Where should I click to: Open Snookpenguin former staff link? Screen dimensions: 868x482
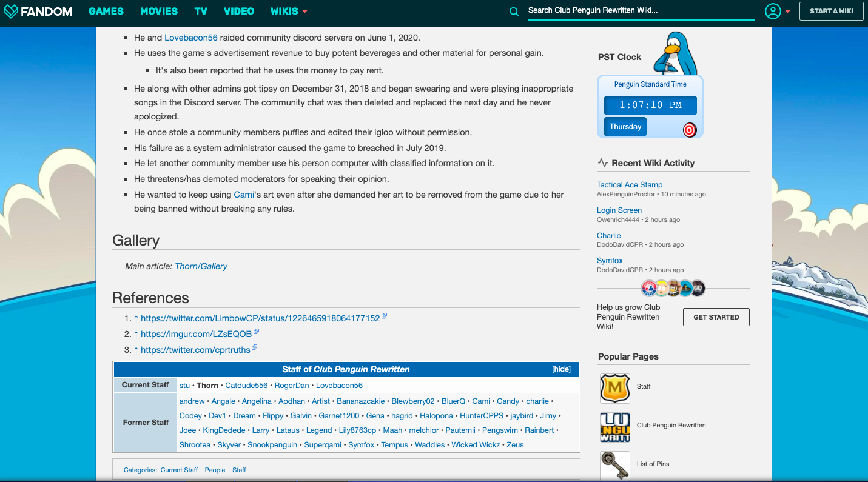pyautogui.click(x=272, y=445)
